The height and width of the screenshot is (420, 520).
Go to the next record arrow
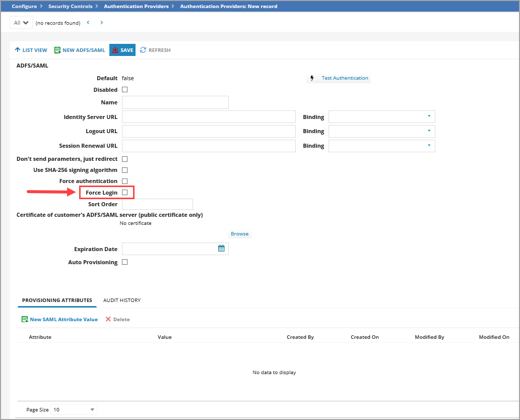click(x=102, y=23)
